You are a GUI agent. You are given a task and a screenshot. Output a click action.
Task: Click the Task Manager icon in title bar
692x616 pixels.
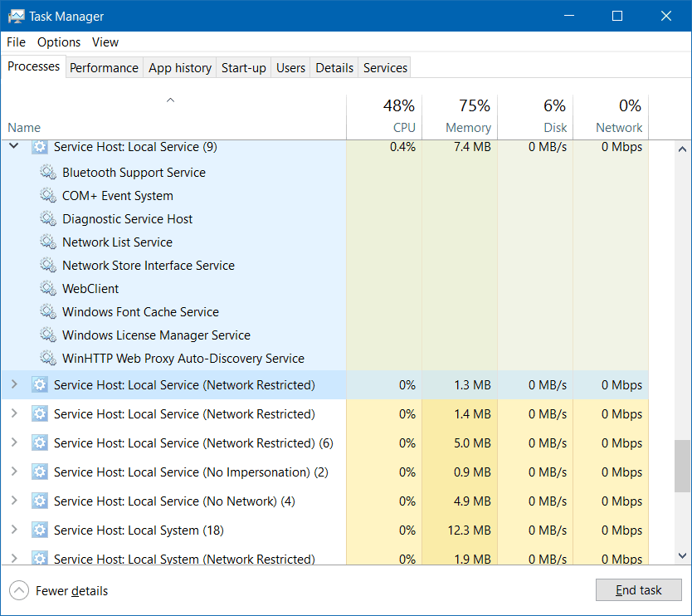click(16, 16)
